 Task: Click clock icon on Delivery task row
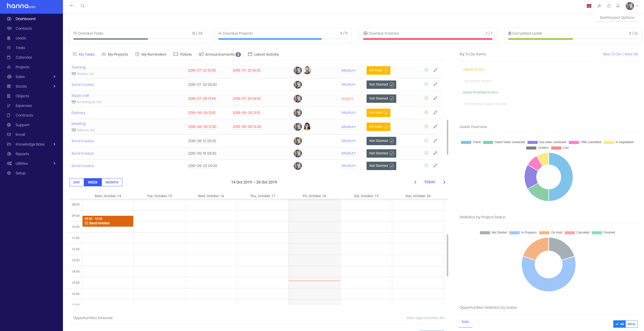(x=426, y=112)
